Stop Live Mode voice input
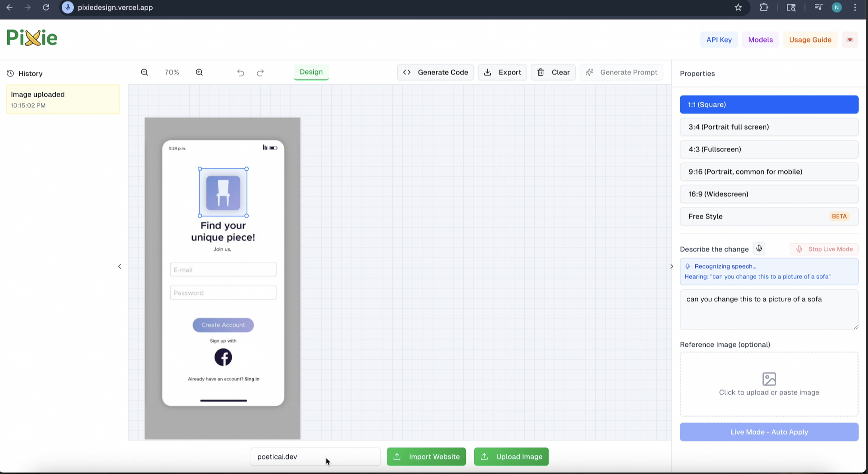This screenshot has width=868, height=474. click(x=824, y=249)
